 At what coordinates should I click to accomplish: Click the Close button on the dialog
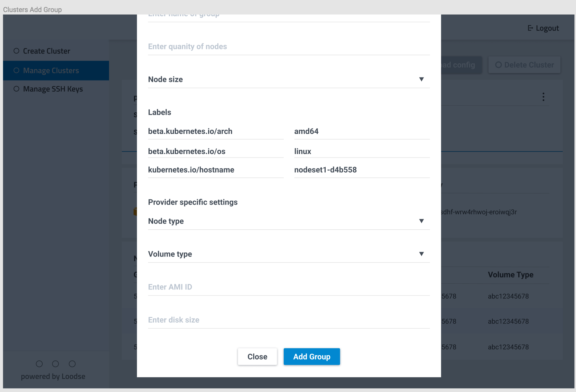(257, 357)
